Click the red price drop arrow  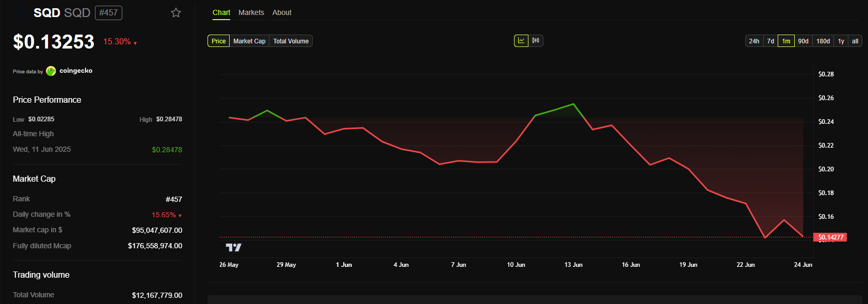pyautogui.click(x=135, y=43)
